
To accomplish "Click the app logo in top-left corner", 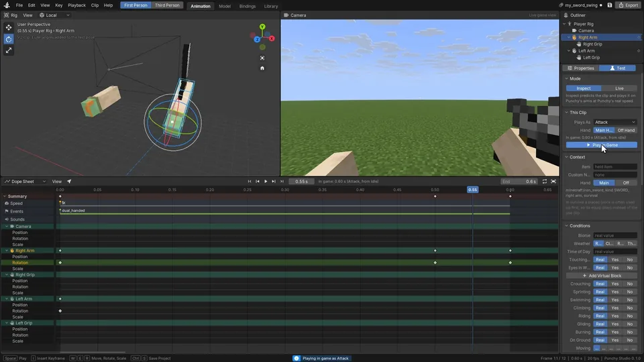I will pyautogui.click(x=7, y=5).
